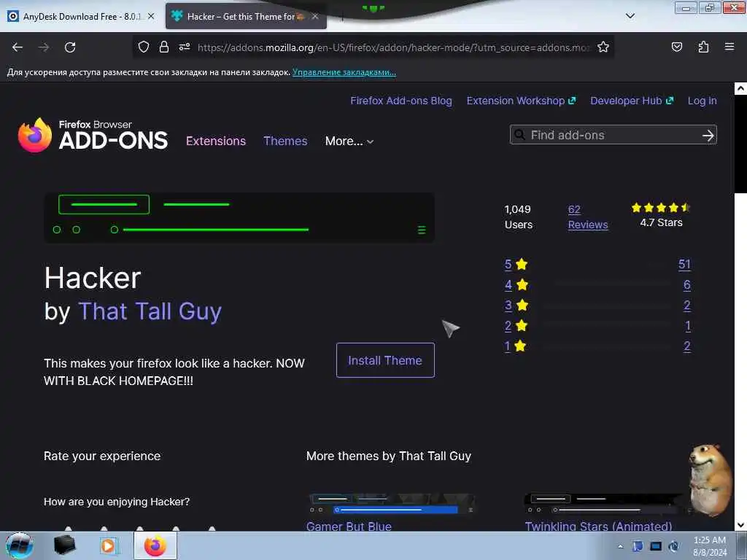Screen dimensions: 747x560
Task: Bookmark this page with the star icon
Action: tap(603, 47)
